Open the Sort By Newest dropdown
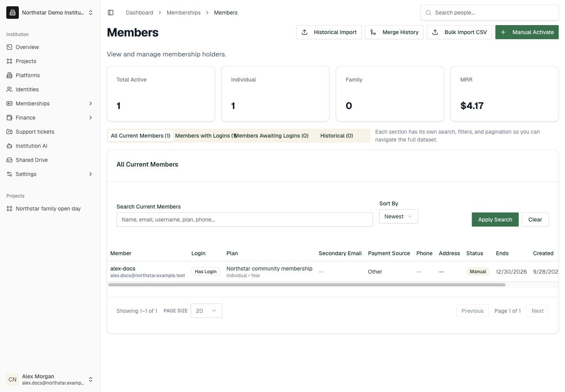This screenshot has width=565, height=392. pyautogui.click(x=398, y=216)
